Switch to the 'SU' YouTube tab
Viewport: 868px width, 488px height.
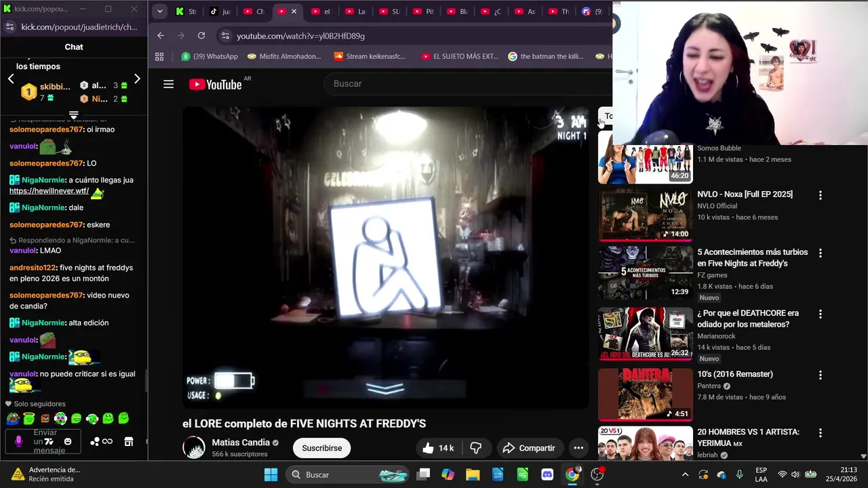[390, 12]
